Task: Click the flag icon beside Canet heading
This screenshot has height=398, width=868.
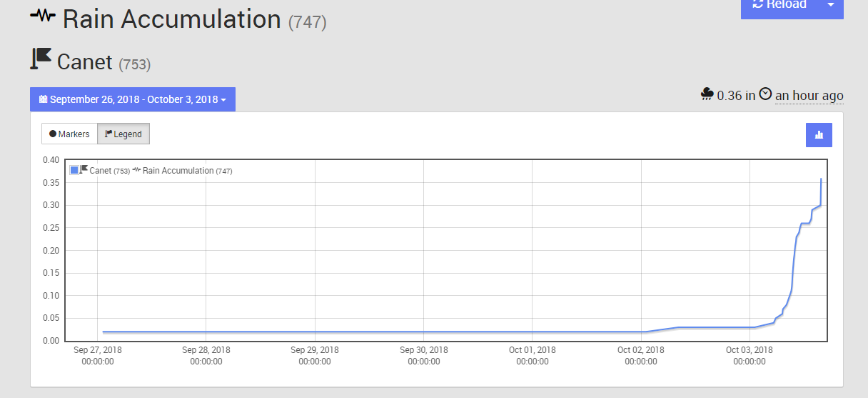Action: coord(41,59)
